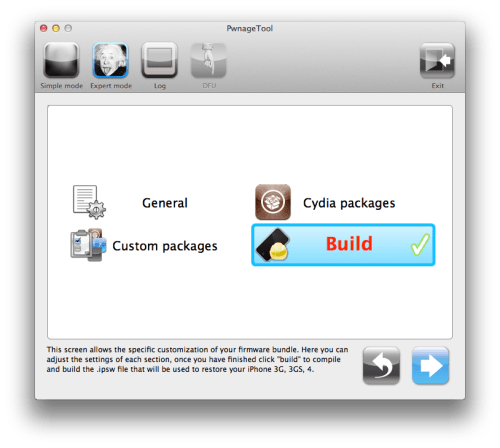This screenshot has width=500, height=448.
Task: Click the PwnageTool window title
Action: point(250,28)
